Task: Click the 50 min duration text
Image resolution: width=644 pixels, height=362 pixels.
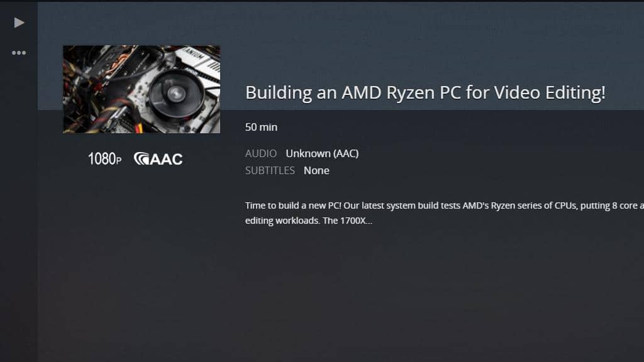Action: tap(261, 127)
